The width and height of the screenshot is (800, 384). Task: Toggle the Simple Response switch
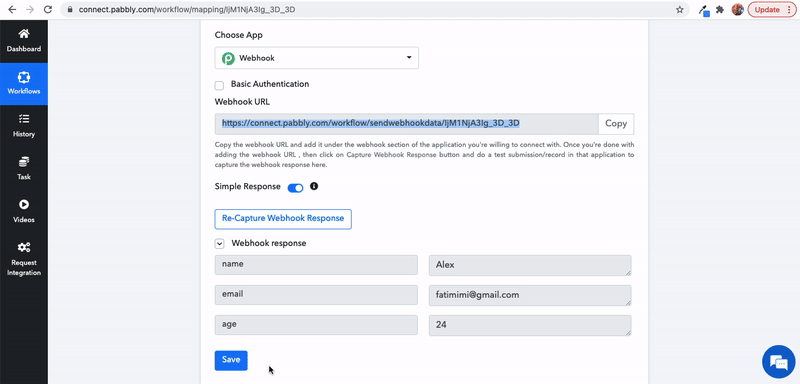coord(295,188)
